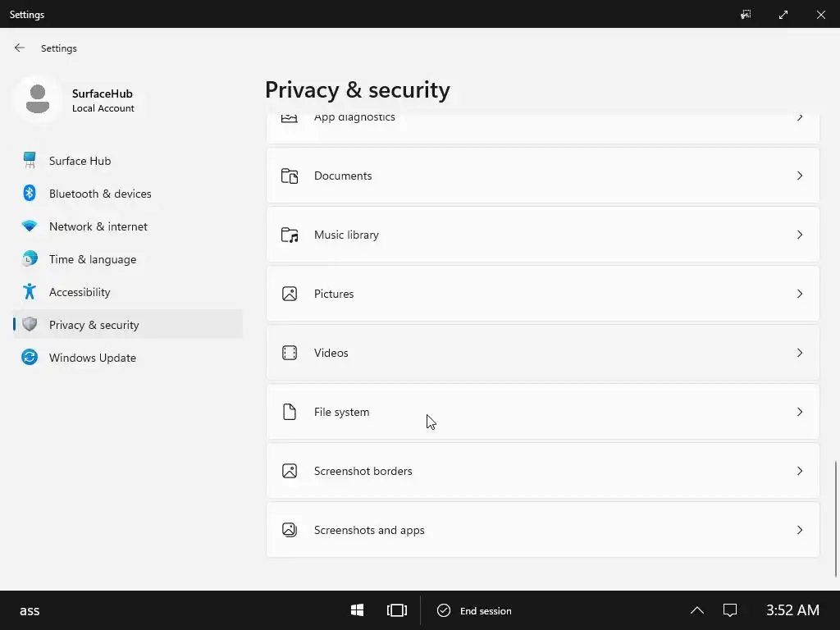Open Time & language settings
Screen dimensions: 840x630
[128, 258]
